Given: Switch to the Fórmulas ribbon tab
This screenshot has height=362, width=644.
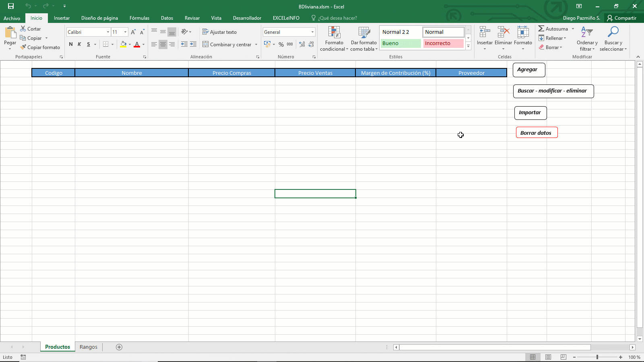Looking at the screenshot, I should click(139, 18).
